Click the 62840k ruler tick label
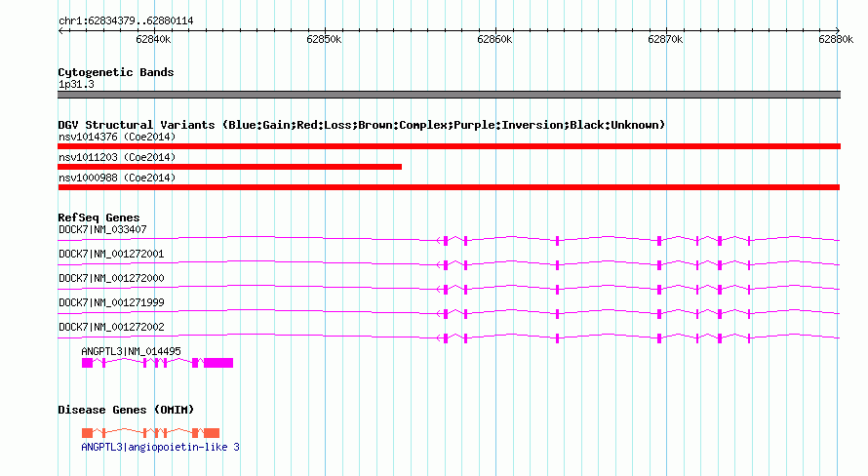This screenshot has height=476, width=868. point(153,39)
